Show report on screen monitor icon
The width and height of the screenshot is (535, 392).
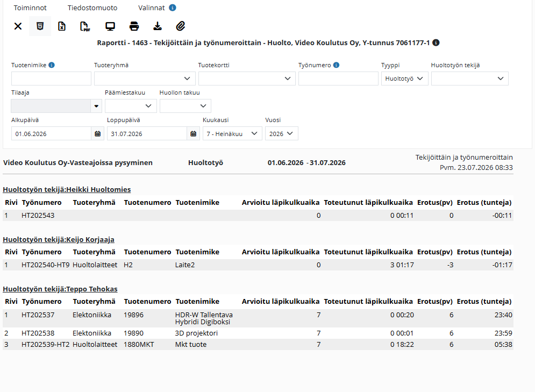[110, 26]
